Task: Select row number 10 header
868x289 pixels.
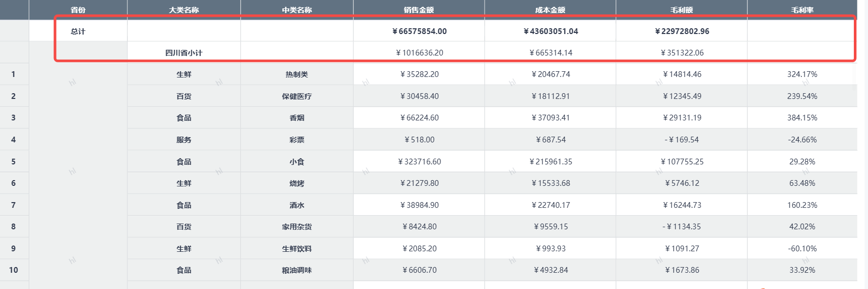Action: tap(14, 270)
